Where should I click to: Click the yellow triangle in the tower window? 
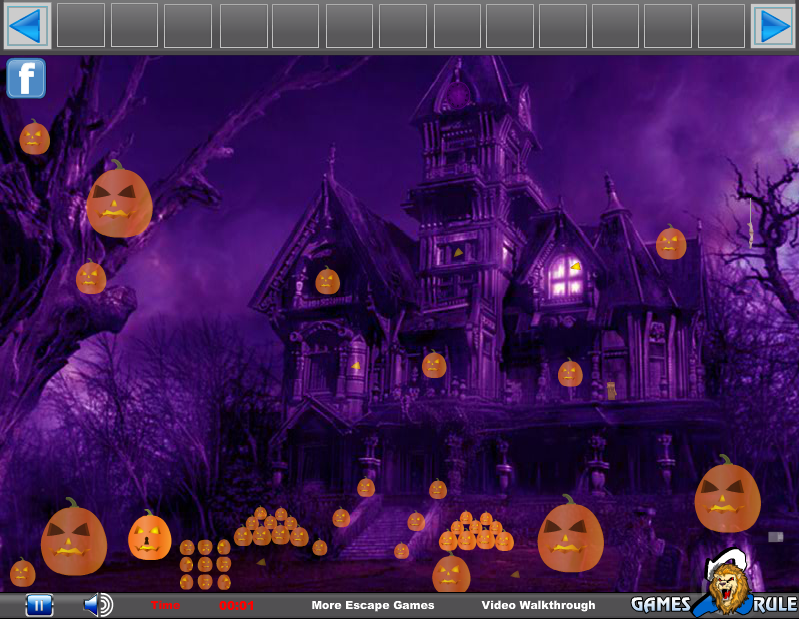coord(458,252)
